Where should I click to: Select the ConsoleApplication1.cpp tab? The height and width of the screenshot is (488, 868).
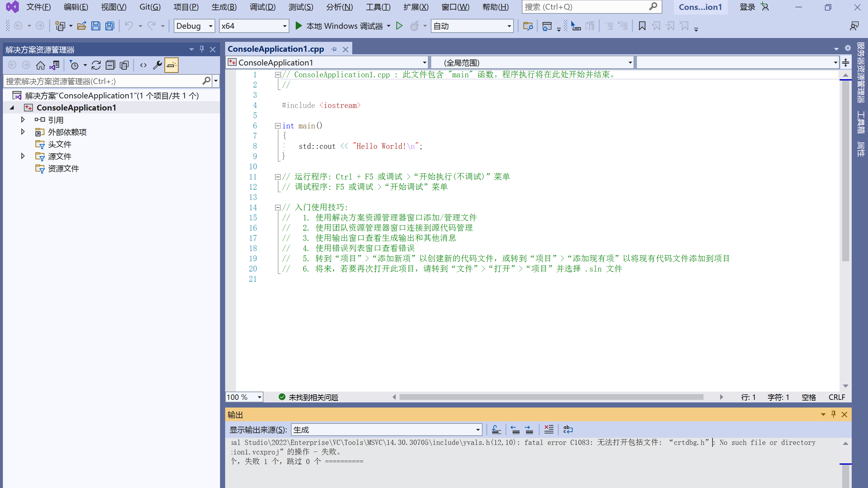[x=276, y=49]
